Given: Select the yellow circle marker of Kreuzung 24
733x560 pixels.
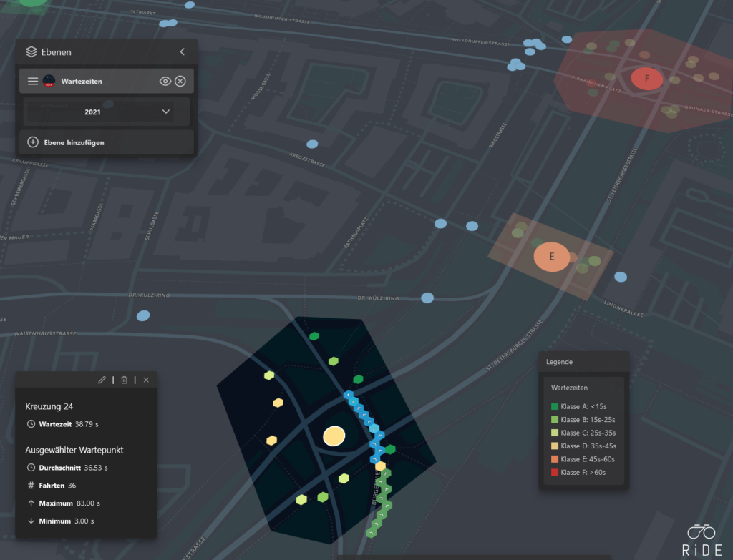Looking at the screenshot, I should tap(334, 436).
